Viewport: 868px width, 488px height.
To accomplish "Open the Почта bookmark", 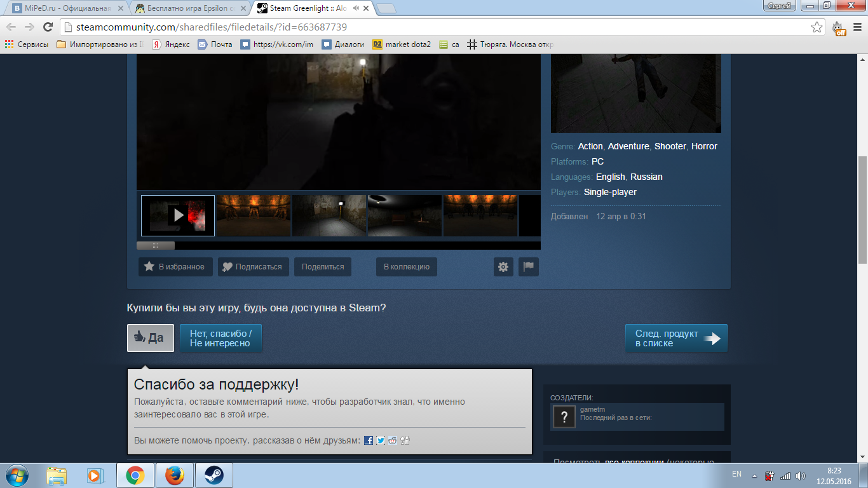I will (x=215, y=44).
